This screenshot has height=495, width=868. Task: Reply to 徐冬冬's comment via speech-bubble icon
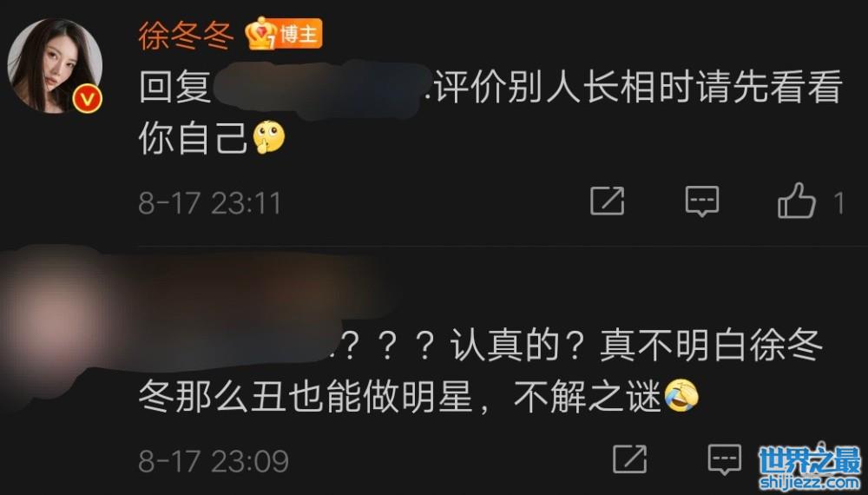(702, 201)
